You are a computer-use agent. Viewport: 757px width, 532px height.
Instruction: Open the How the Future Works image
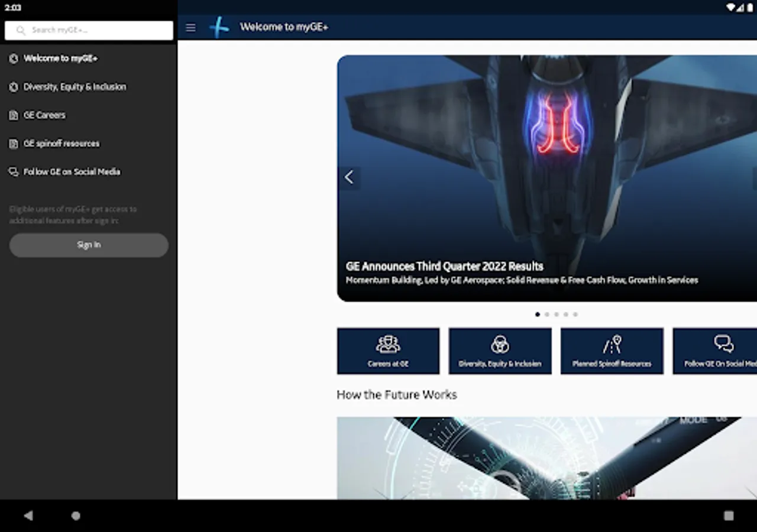tap(547, 458)
